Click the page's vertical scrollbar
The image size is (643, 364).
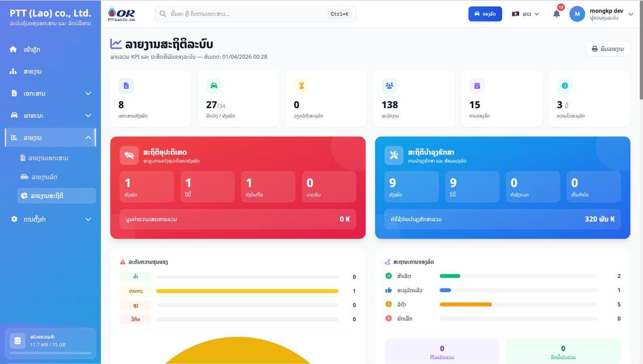tap(640, 50)
